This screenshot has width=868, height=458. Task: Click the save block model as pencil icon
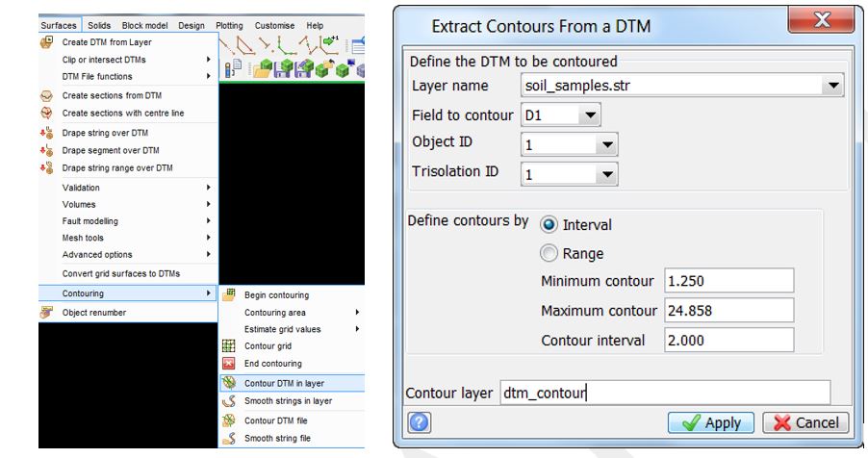[x=303, y=69]
